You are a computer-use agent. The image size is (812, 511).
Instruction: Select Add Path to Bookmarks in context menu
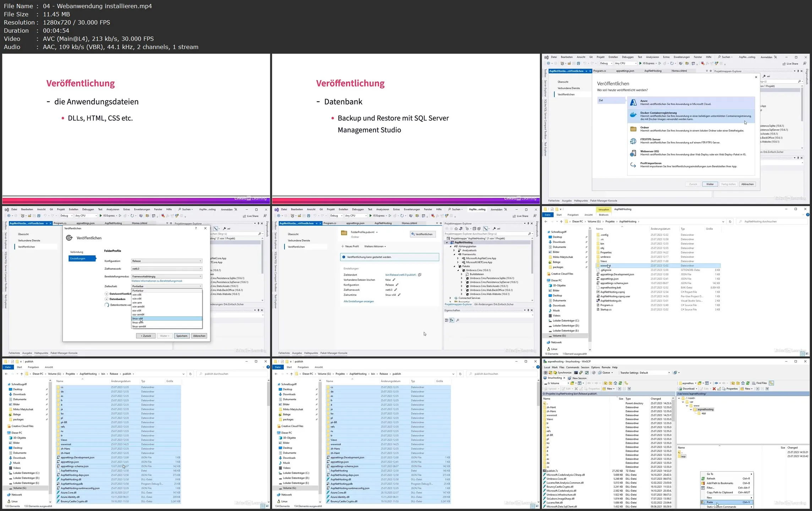coord(726,483)
